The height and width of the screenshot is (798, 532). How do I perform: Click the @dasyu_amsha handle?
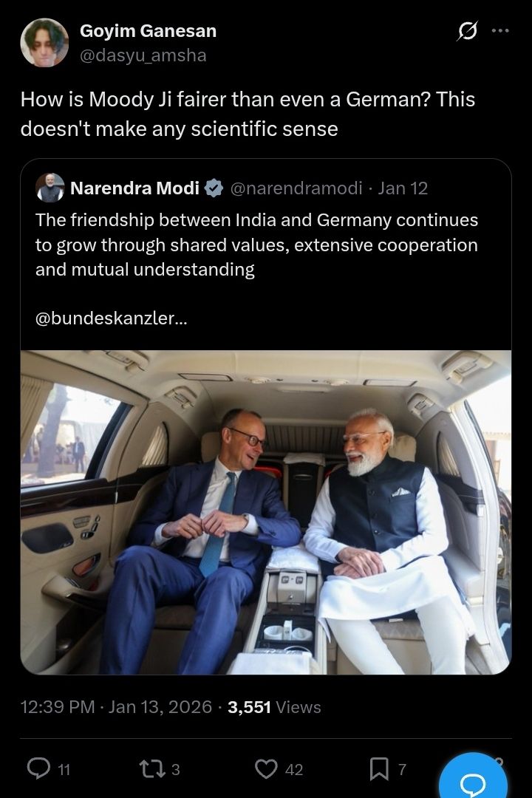[x=143, y=55]
